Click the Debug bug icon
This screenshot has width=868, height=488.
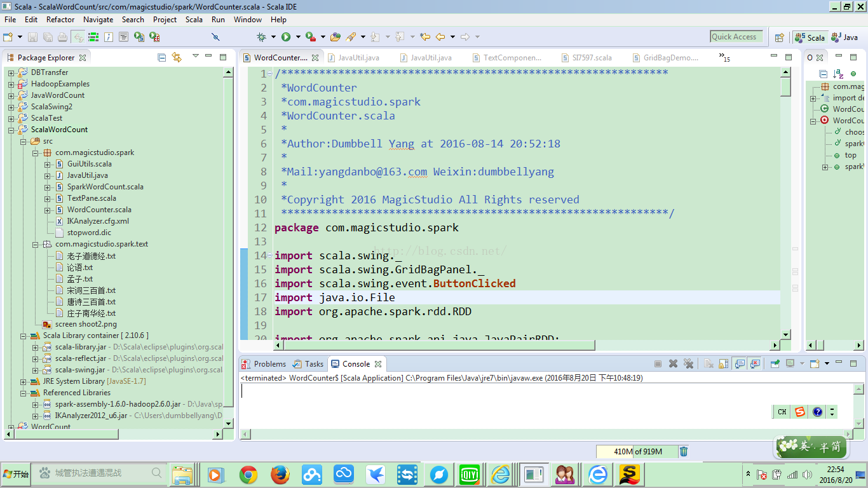(261, 37)
